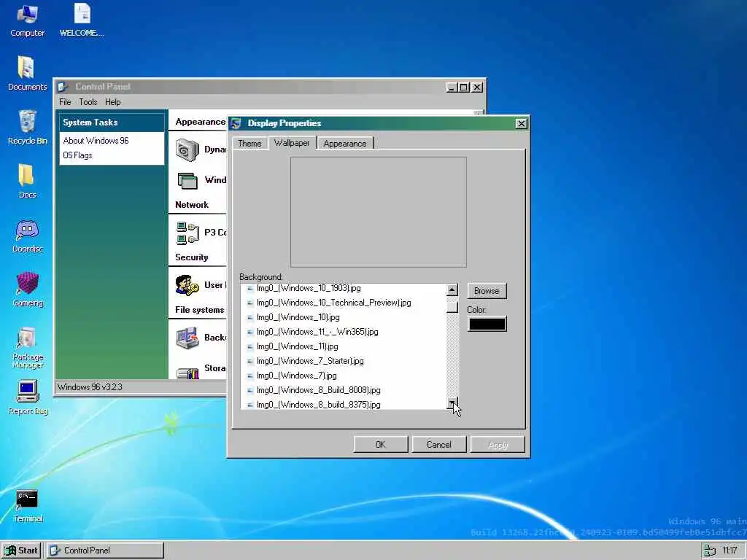The image size is (747, 560).
Task: Switch to the Appearance tab
Action: [345, 144]
